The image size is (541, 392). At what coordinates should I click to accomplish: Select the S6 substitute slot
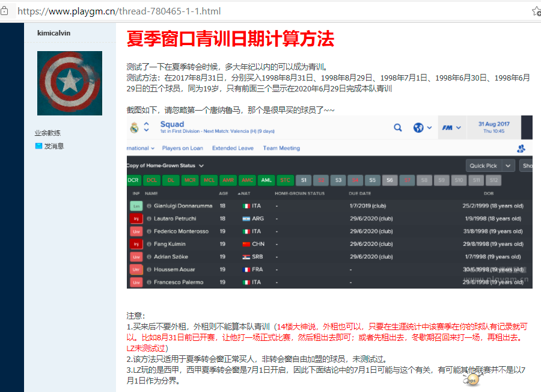point(390,180)
